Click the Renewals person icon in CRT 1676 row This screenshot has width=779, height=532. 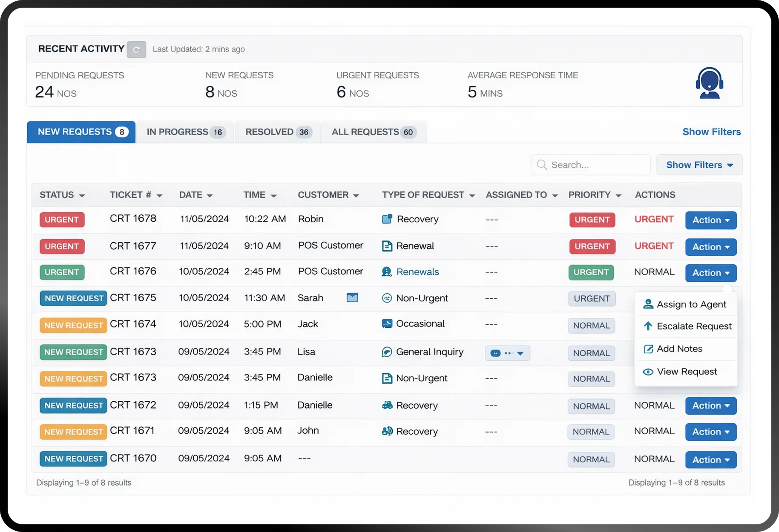(x=387, y=272)
